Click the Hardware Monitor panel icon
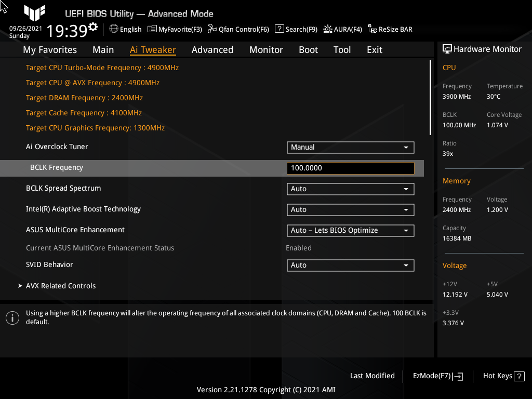 click(448, 48)
